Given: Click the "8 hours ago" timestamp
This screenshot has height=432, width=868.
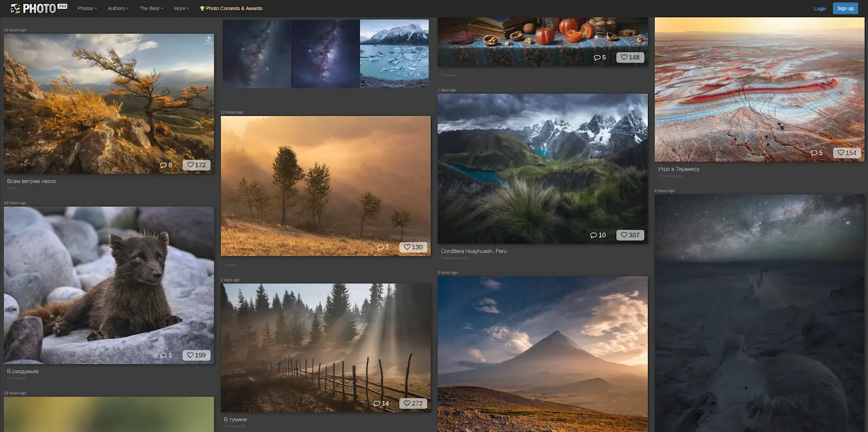Looking at the screenshot, I should 665,191.
